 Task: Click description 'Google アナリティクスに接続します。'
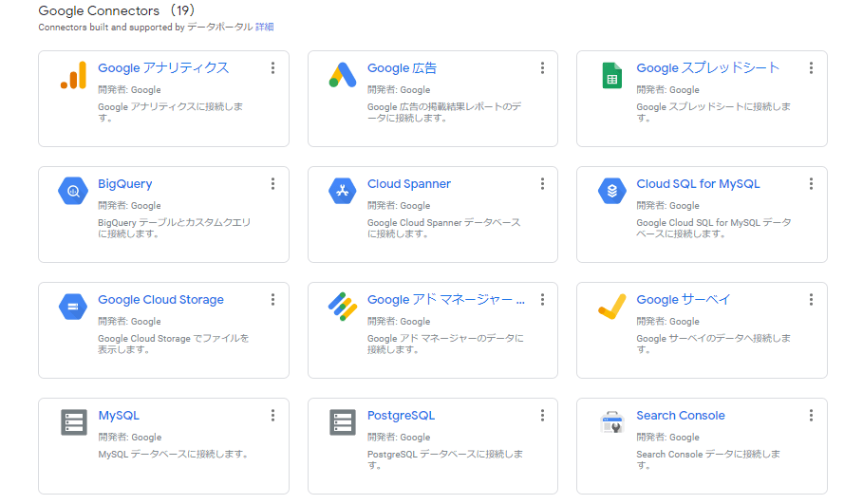click(x=171, y=112)
